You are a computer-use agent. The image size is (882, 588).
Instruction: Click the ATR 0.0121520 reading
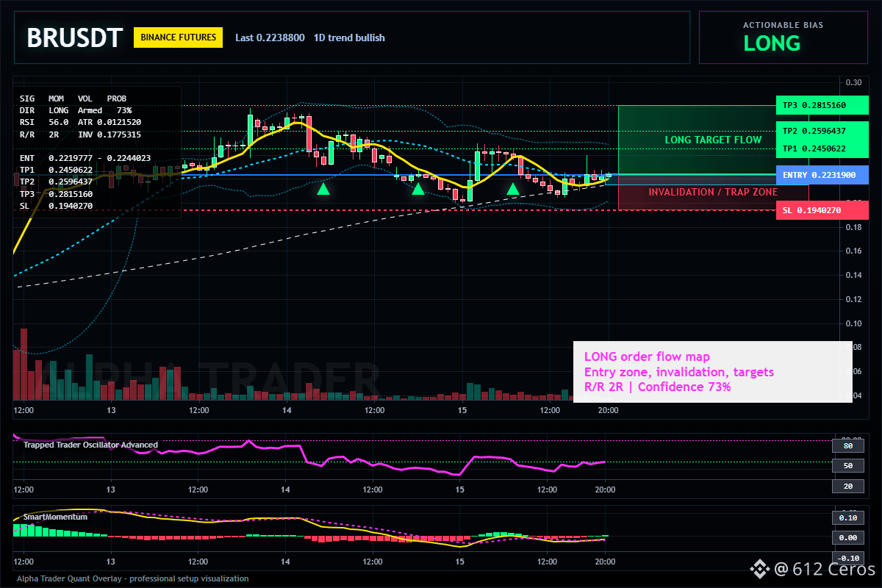[x=110, y=122]
